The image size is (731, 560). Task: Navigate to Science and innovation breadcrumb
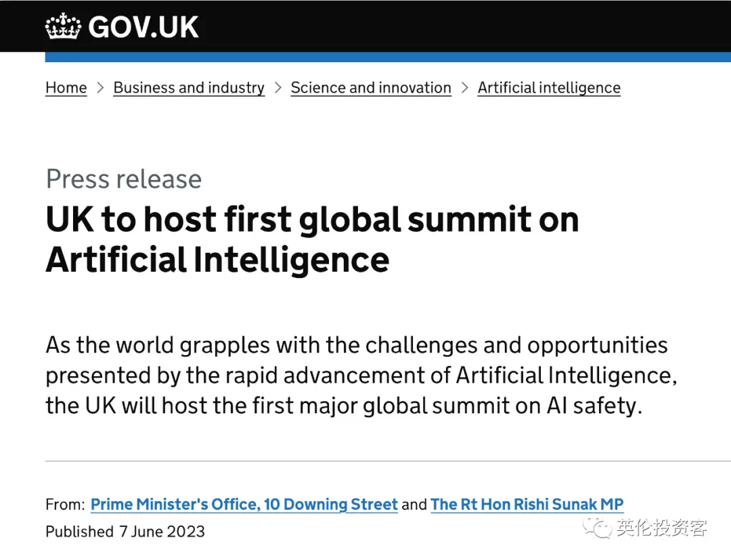(371, 88)
